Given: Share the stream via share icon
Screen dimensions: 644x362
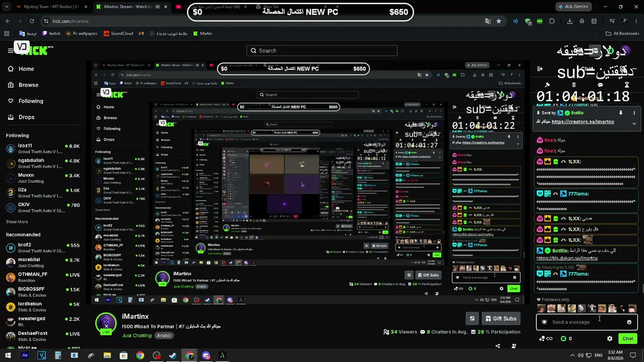Looking at the screenshot, I should pos(498,346).
